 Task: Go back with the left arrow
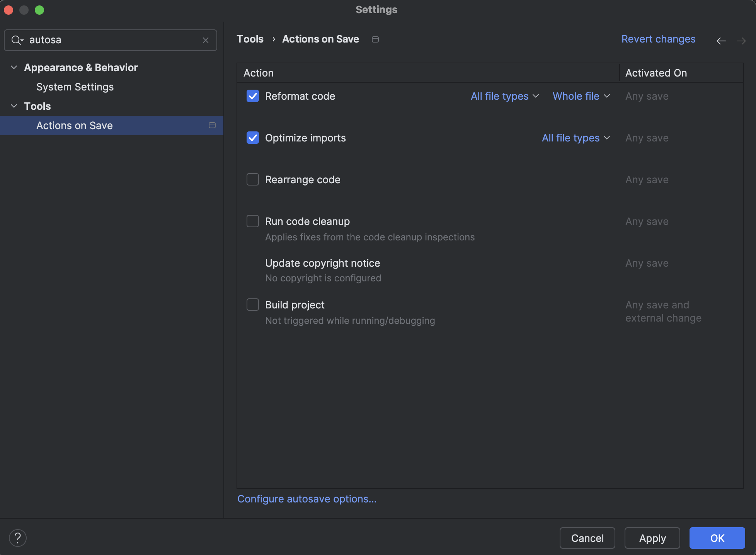click(721, 41)
